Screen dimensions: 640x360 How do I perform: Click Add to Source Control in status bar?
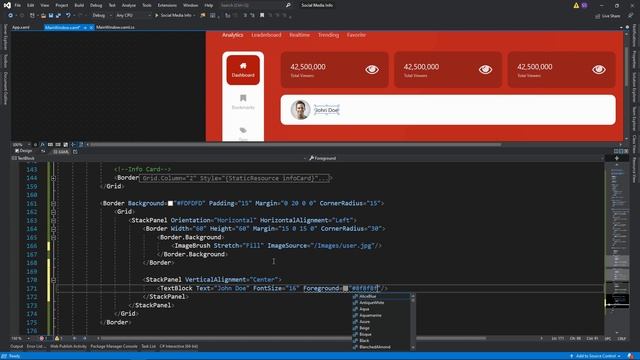click(x=596, y=356)
